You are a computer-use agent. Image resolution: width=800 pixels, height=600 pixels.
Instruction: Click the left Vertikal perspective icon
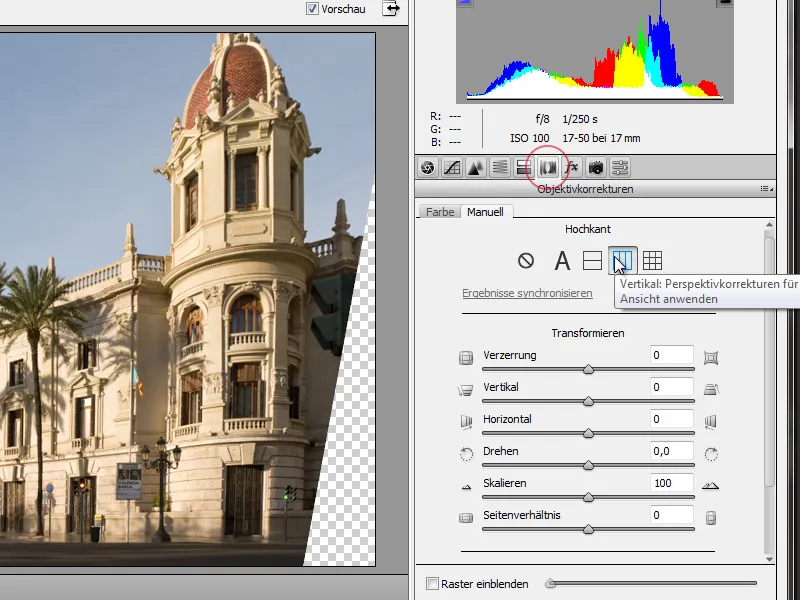[x=465, y=390]
